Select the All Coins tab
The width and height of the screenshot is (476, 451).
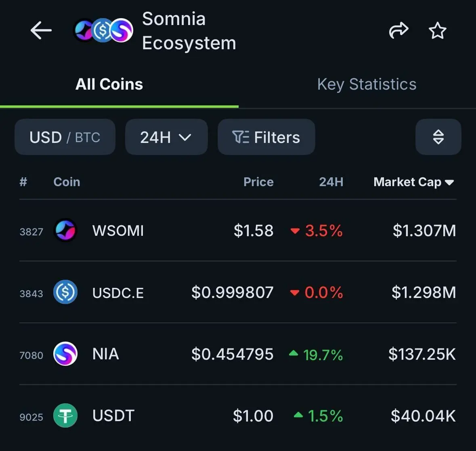[x=109, y=84]
